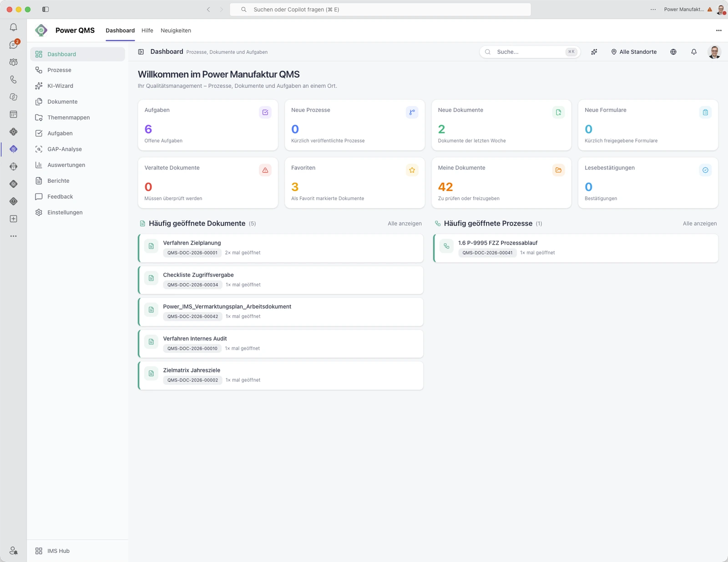
Task: Open more apps ellipsis in Teams rail
Action: [14, 236]
